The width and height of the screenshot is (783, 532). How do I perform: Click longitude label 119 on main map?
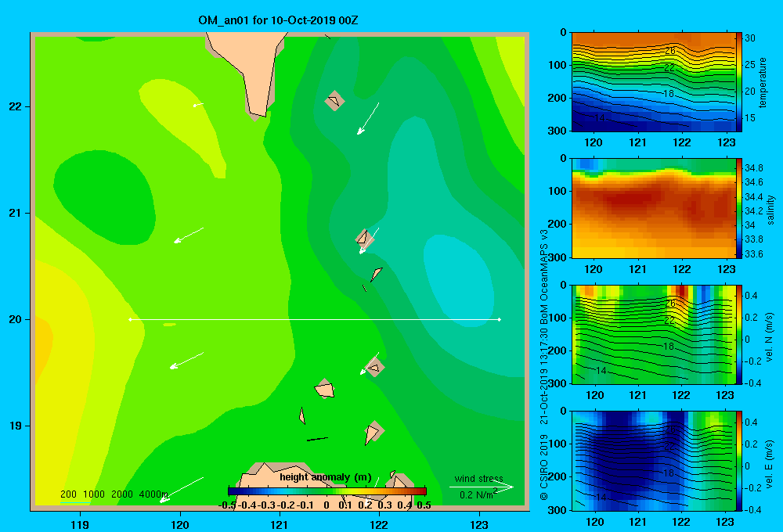[80, 524]
